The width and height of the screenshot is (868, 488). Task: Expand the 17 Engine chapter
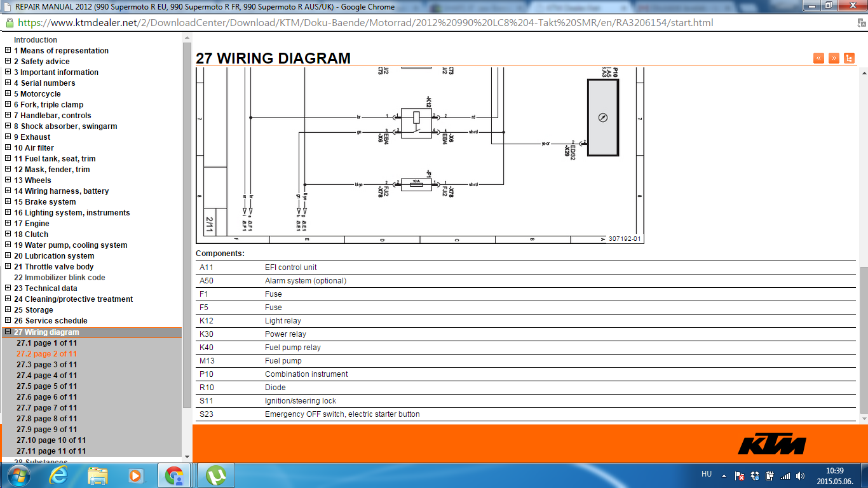pyautogui.click(x=8, y=223)
